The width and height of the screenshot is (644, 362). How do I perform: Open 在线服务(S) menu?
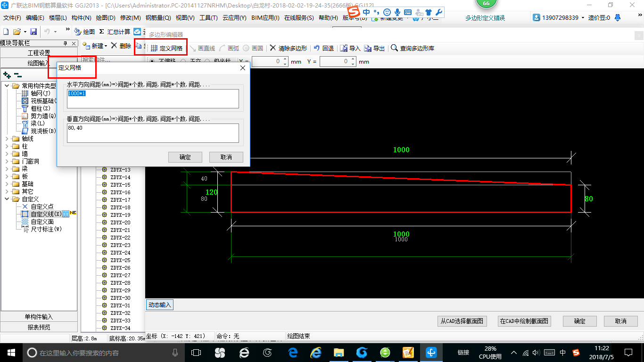pyautogui.click(x=299, y=18)
